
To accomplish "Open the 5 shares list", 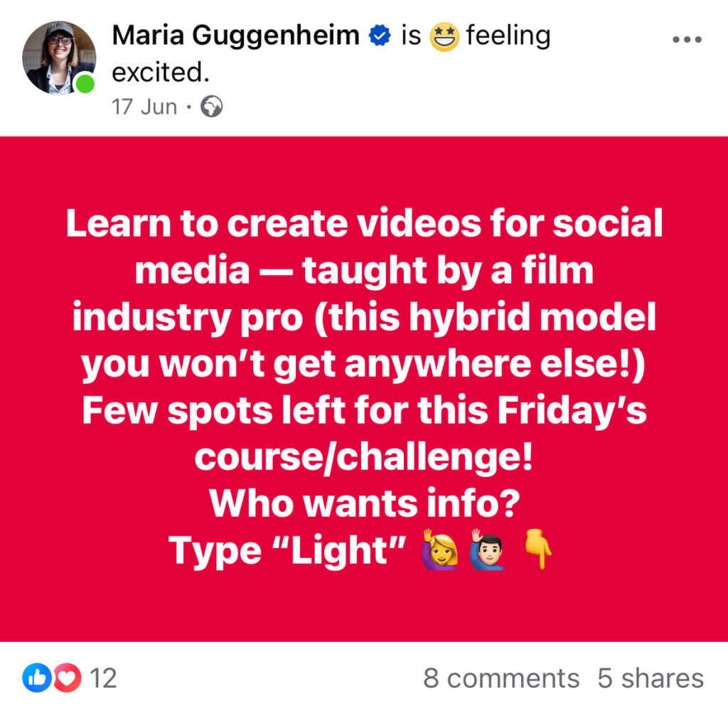I will 650,678.
